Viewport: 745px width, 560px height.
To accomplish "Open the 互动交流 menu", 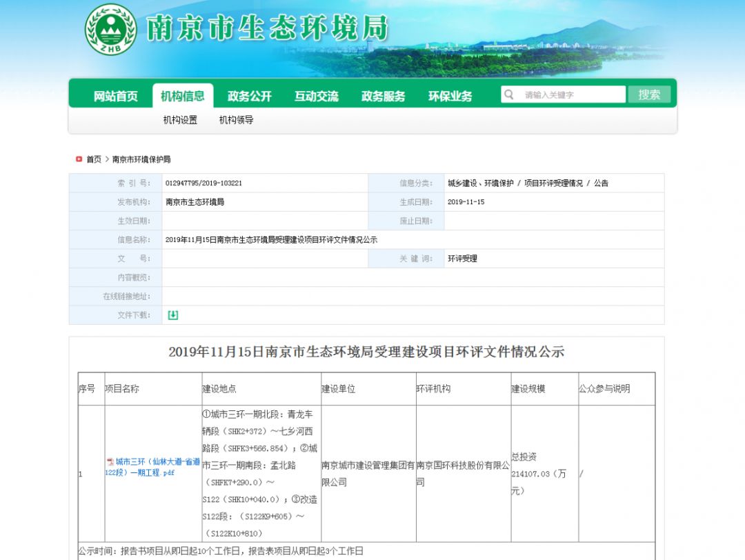I will [x=317, y=96].
